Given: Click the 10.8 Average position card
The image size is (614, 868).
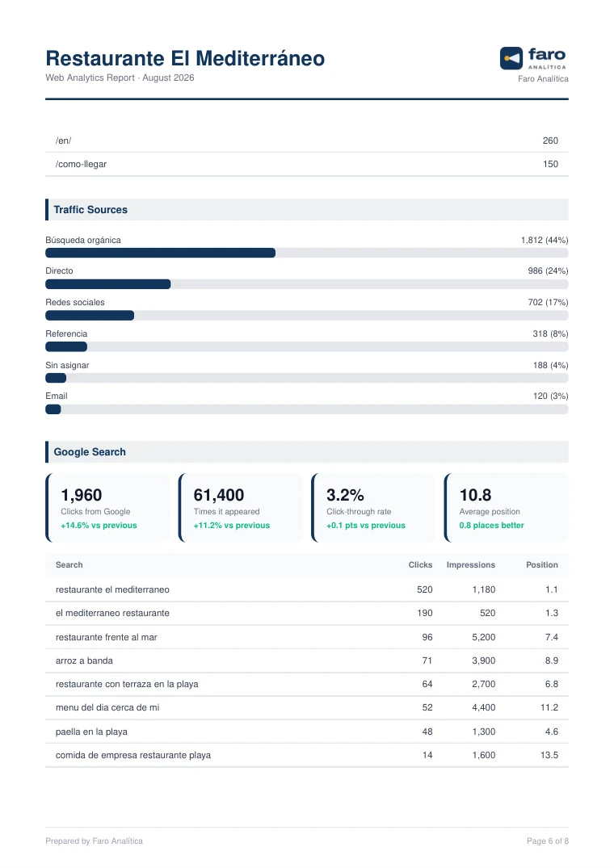Looking at the screenshot, I should click(x=507, y=508).
